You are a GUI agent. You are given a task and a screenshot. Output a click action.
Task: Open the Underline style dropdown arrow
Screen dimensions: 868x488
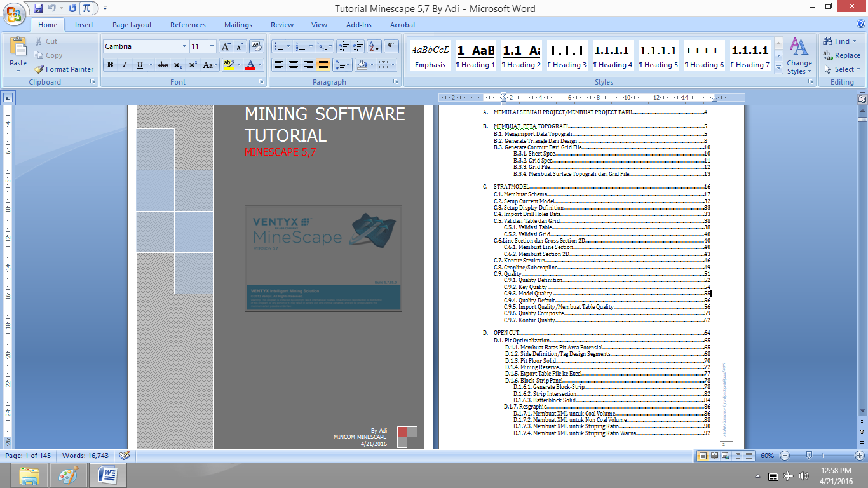coord(149,65)
